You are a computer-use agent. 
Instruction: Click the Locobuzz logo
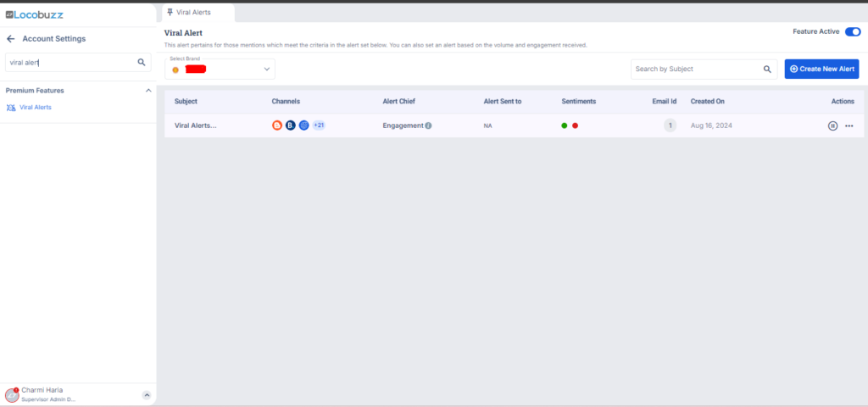click(x=34, y=14)
